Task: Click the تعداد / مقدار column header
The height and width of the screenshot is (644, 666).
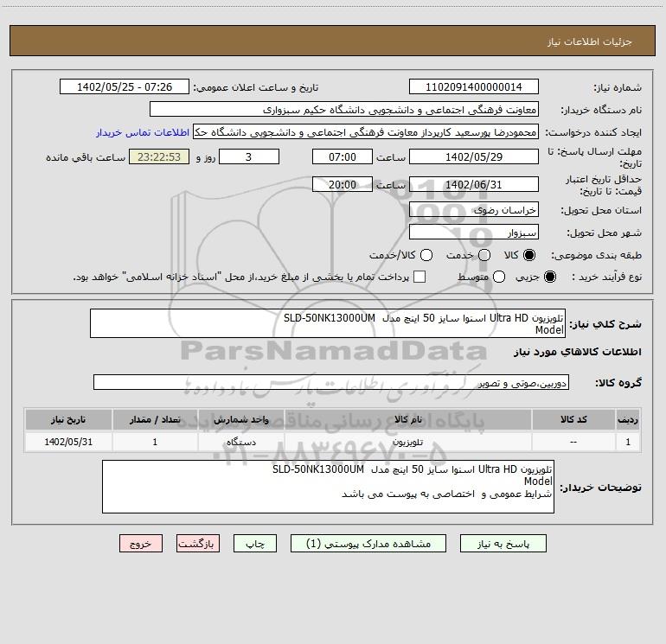Action: pyautogui.click(x=155, y=419)
